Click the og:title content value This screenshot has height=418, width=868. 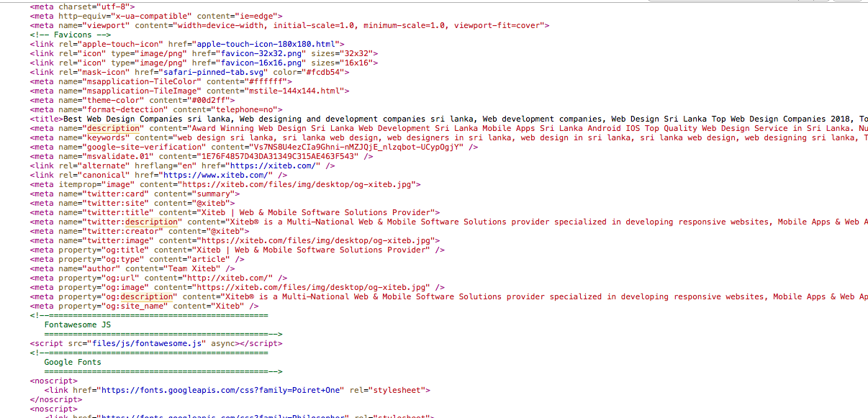point(311,250)
